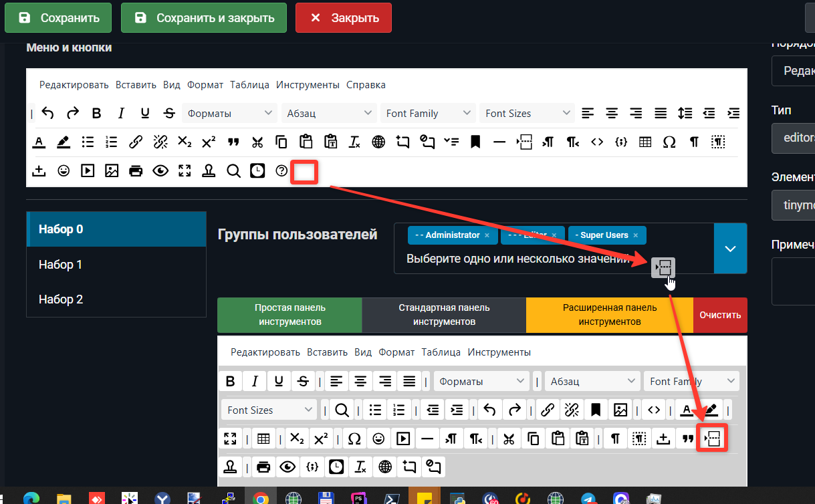Click the Сохранить и закрыть button
This screenshot has width=815, height=504.
click(204, 17)
